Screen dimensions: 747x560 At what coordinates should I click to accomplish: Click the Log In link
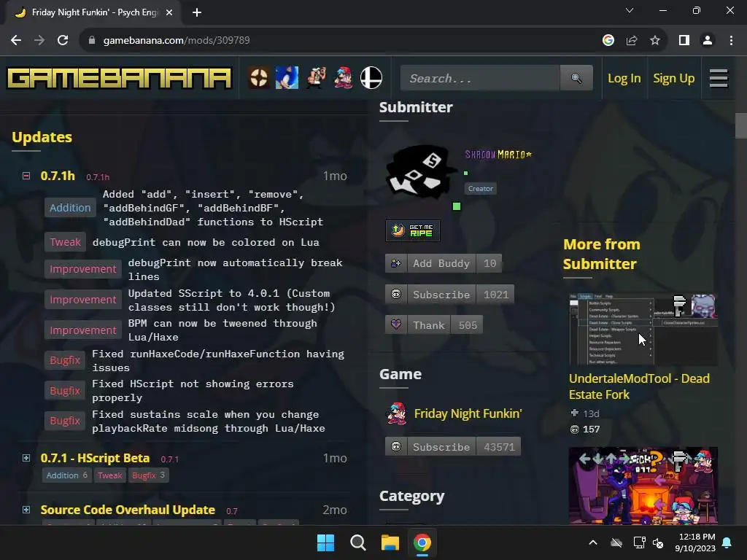(624, 78)
